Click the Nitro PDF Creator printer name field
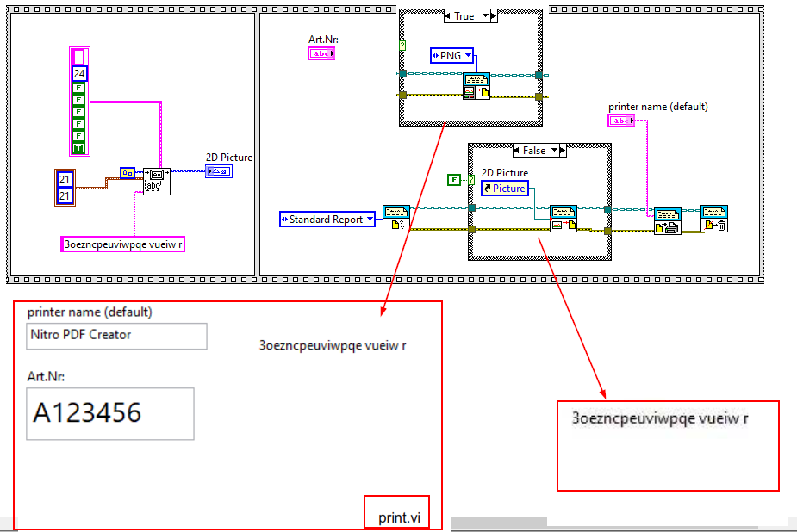 pyautogui.click(x=116, y=336)
